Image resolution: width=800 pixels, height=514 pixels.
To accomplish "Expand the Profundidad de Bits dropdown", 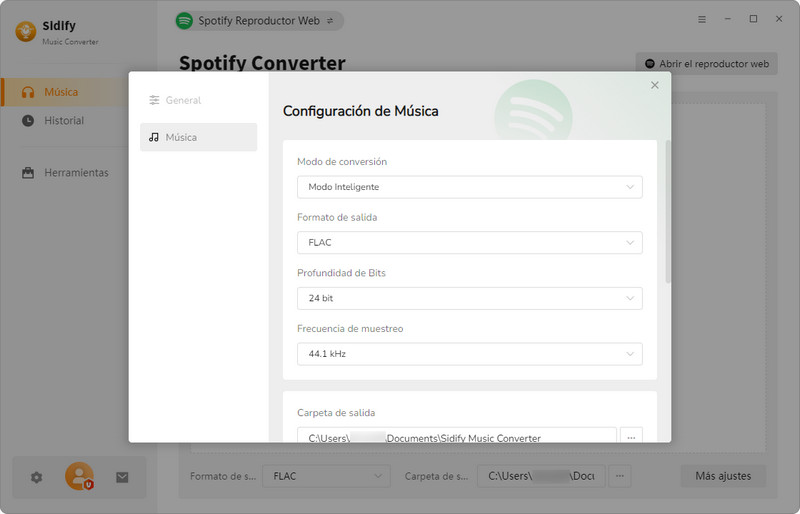I will coord(469,298).
